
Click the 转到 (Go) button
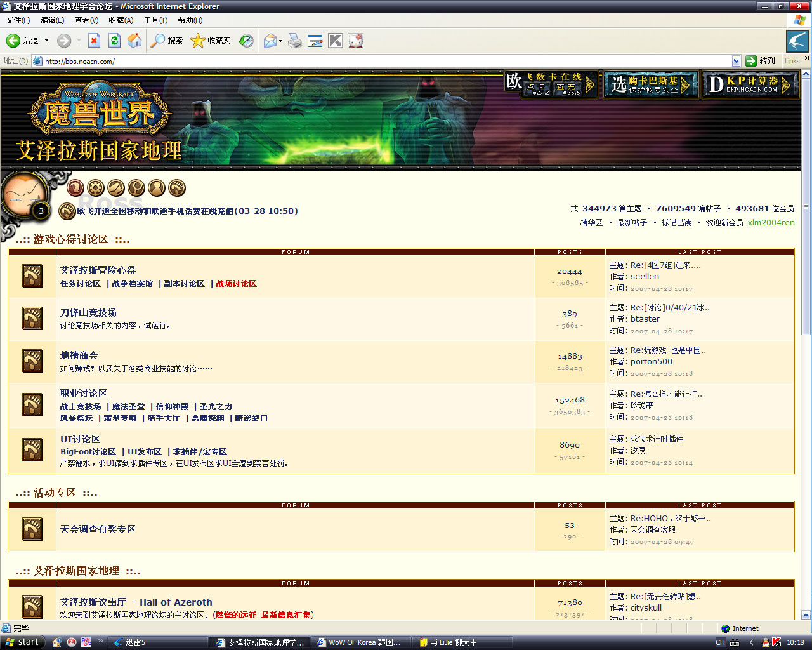[761, 61]
